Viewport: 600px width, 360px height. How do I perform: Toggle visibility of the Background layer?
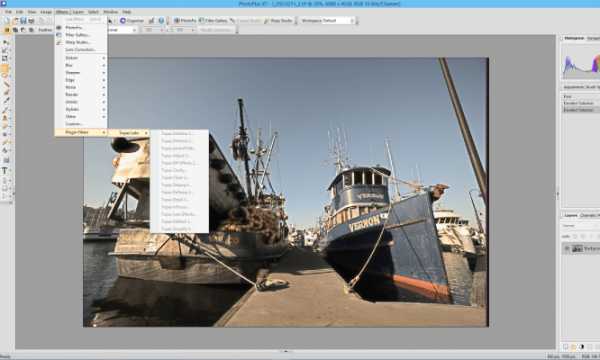(x=567, y=249)
